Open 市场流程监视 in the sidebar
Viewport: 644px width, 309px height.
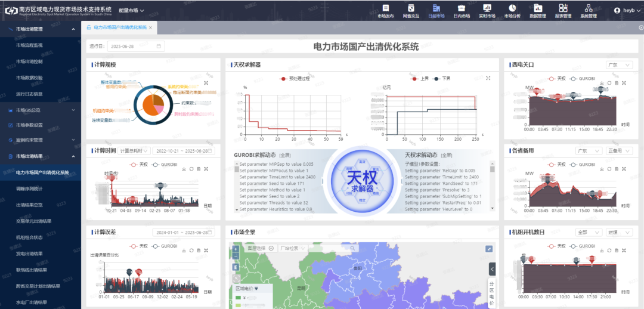[x=38, y=45]
